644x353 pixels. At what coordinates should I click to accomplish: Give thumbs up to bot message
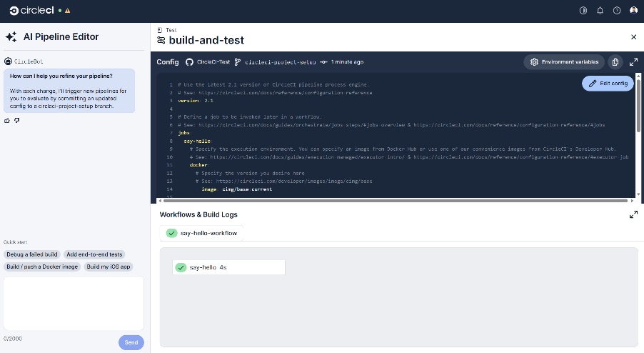pos(7,121)
